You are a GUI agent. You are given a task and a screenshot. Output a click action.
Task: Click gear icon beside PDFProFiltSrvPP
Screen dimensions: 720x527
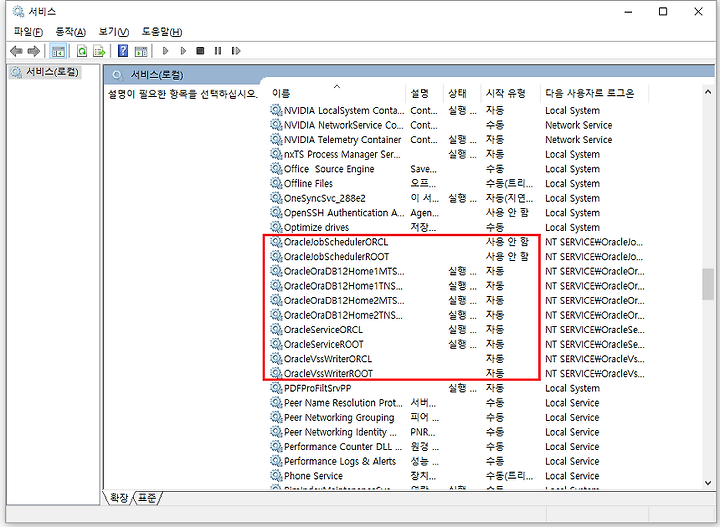pos(276,388)
